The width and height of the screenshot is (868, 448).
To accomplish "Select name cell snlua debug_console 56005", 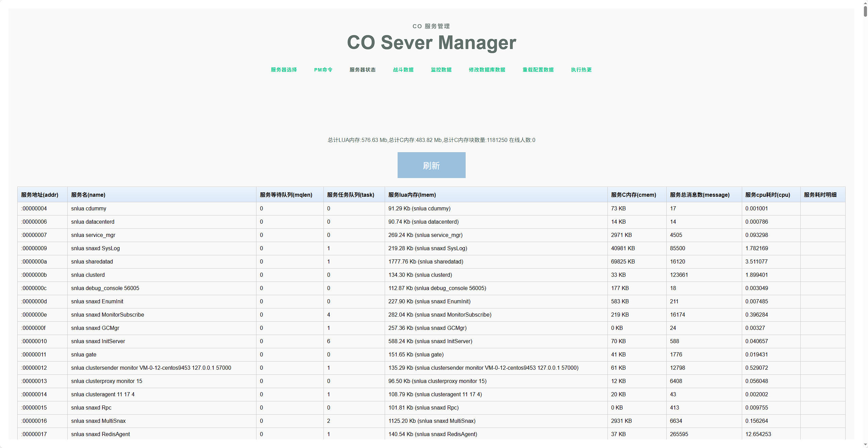I will click(162, 288).
